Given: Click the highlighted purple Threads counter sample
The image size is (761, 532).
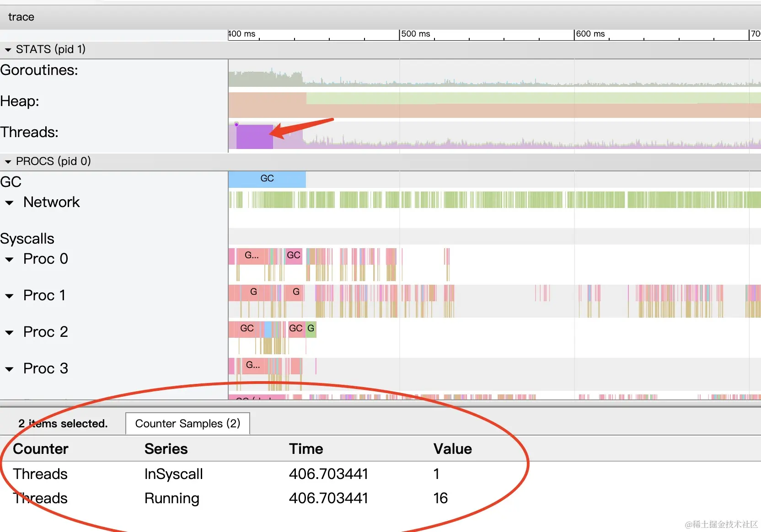Looking at the screenshot, I should click(x=254, y=137).
